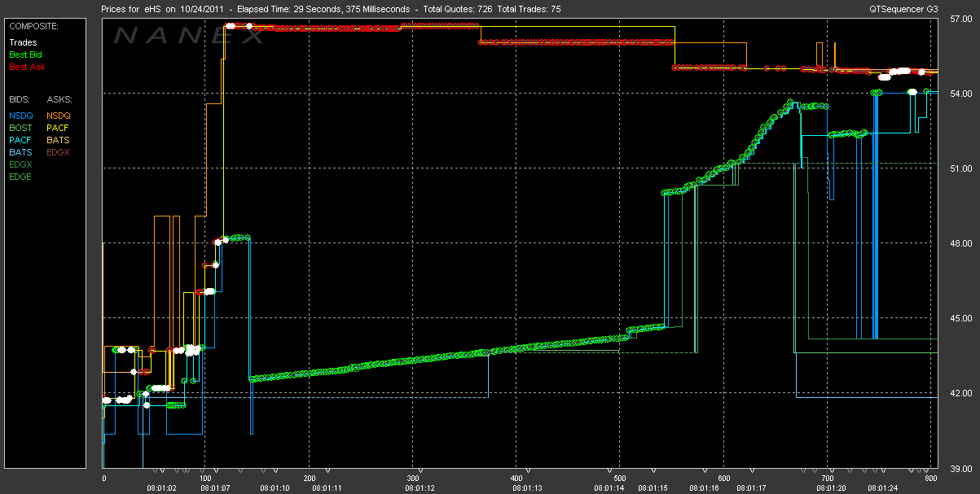Pick the 08:01:11 time label
The height and width of the screenshot is (494, 980).
(327, 488)
